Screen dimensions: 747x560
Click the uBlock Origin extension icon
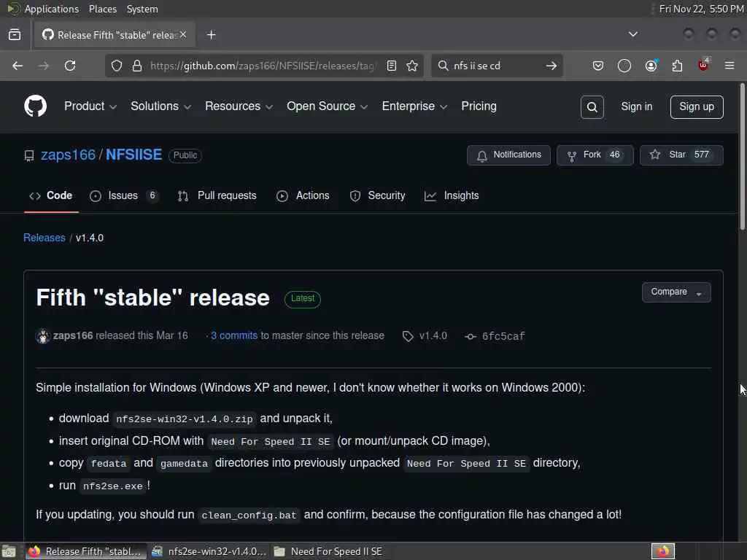pyautogui.click(x=703, y=65)
